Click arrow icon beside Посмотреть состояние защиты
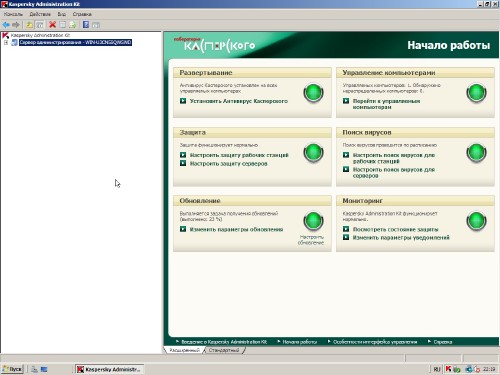The height and width of the screenshot is (375, 500). coord(346,229)
